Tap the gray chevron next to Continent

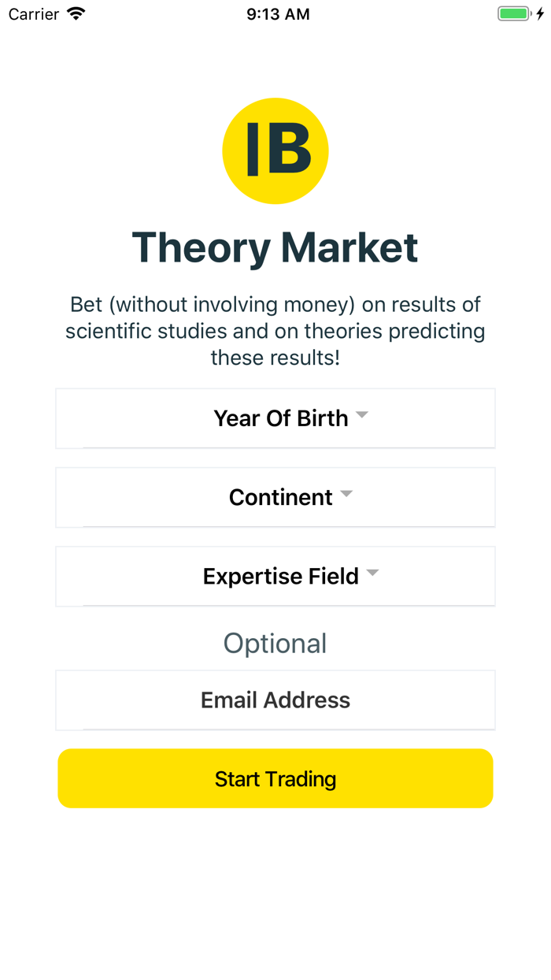click(x=346, y=494)
